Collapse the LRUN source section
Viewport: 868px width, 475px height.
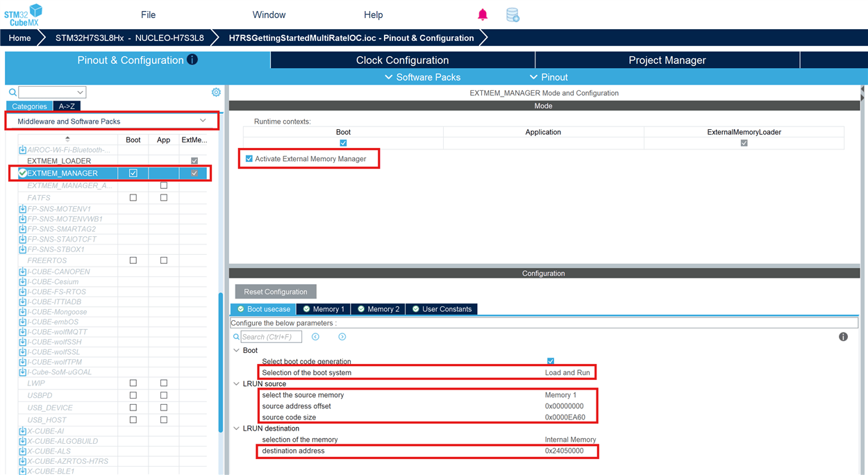tap(237, 384)
